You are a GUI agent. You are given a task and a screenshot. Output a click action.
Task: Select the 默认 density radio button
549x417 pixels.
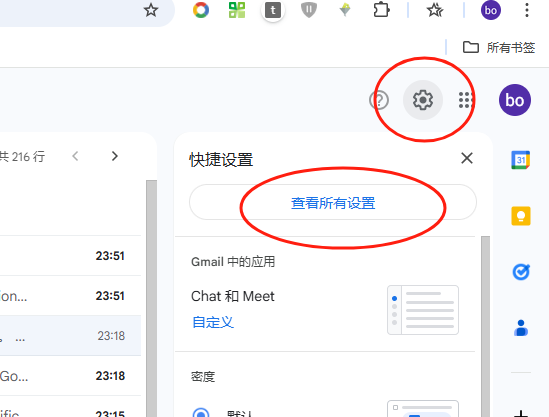(x=201, y=412)
